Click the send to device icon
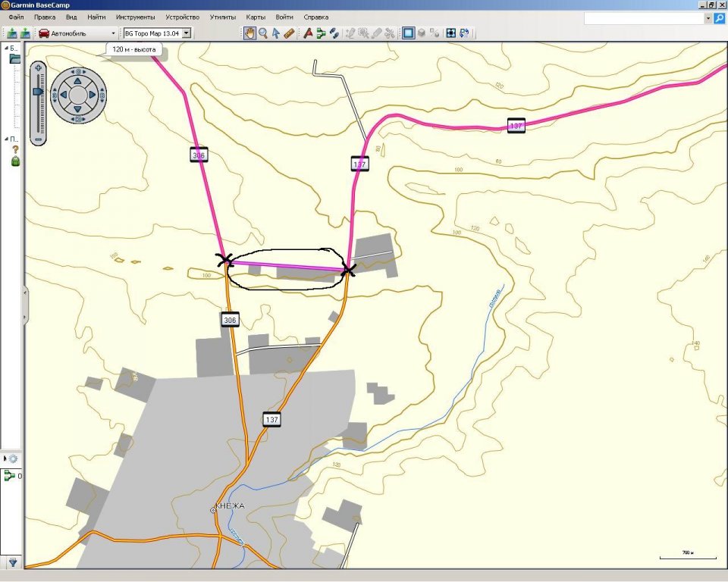The width and height of the screenshot is (728, 582). [x=12, y=33]
